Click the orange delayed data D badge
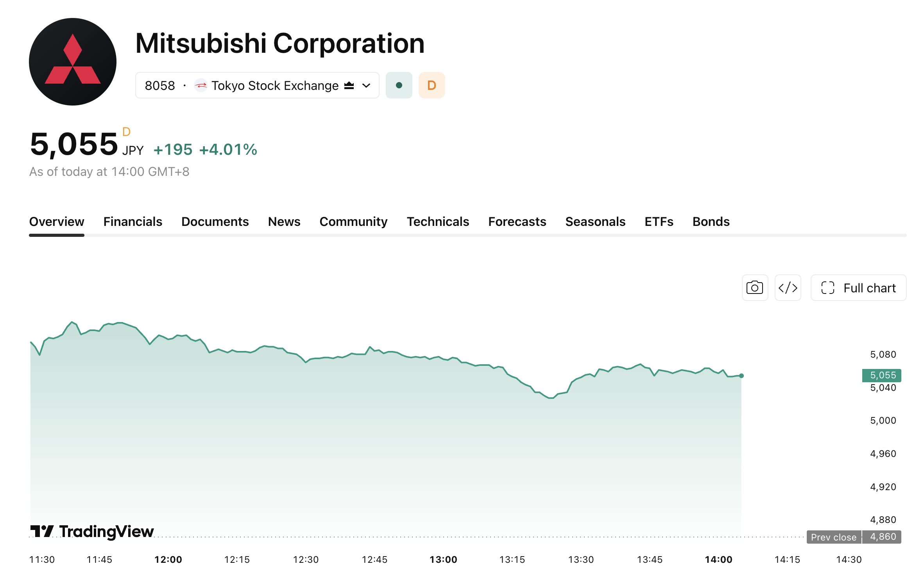The image size is (924, 580). 432,85
